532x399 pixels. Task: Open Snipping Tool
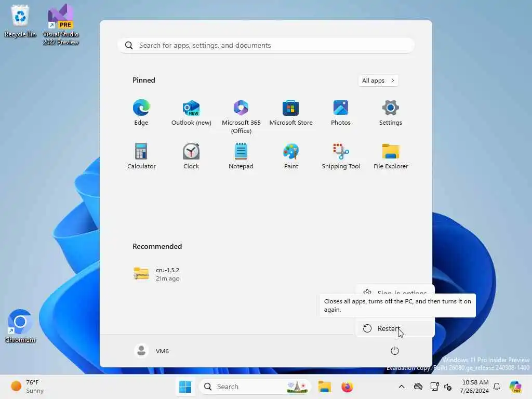point(341,156)
